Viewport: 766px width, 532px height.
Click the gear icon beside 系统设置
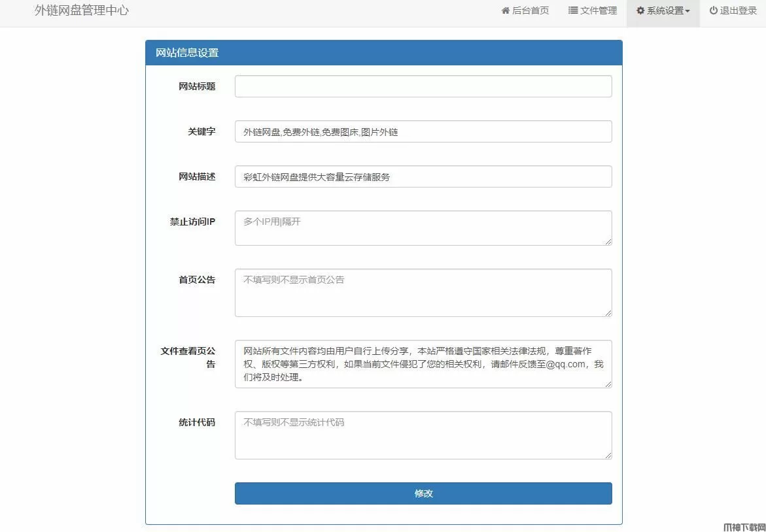pos(640,10)
